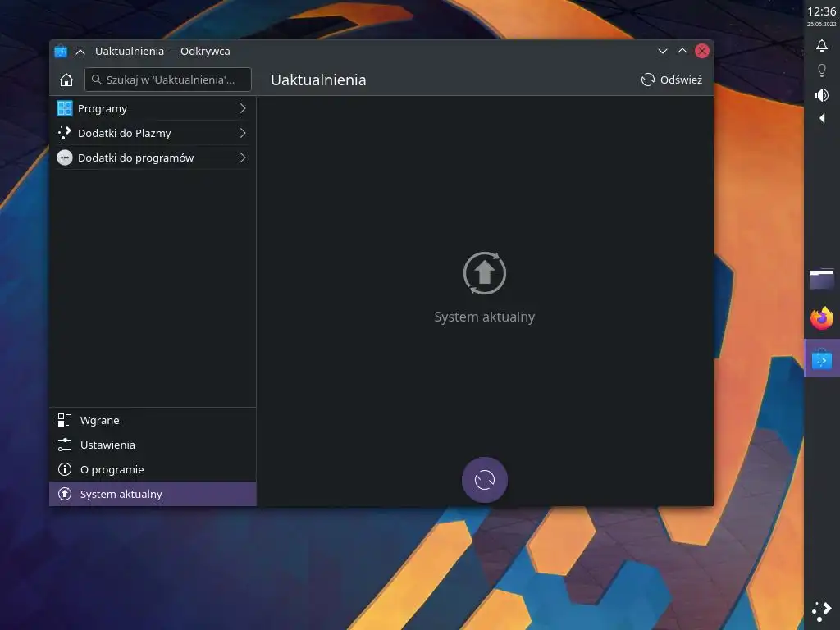Click the round purple refresh button
Image resolution: width=840 pixels, height=630 pixels.
click(x=485, y=480)
